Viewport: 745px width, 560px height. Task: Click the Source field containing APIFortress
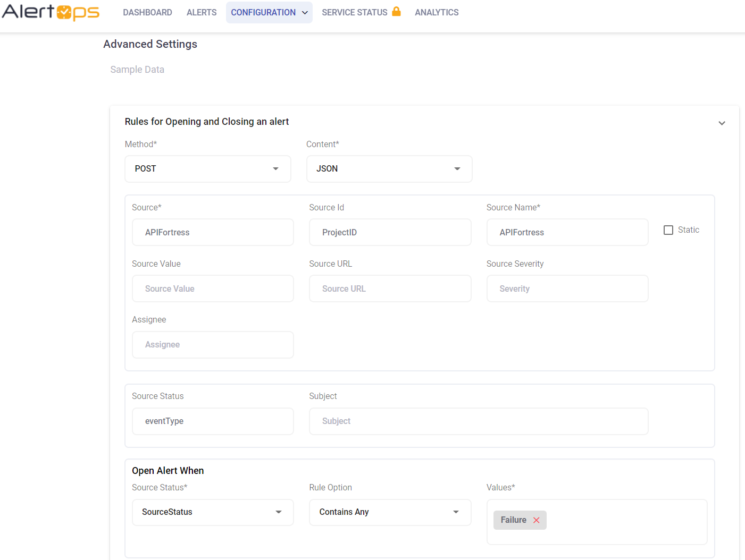coord(213,232)
